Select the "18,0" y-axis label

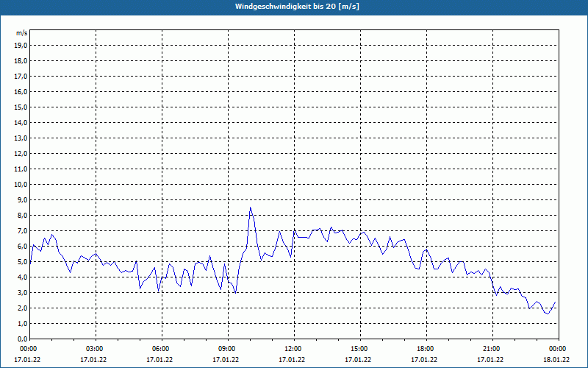click(x=21, y=61)
